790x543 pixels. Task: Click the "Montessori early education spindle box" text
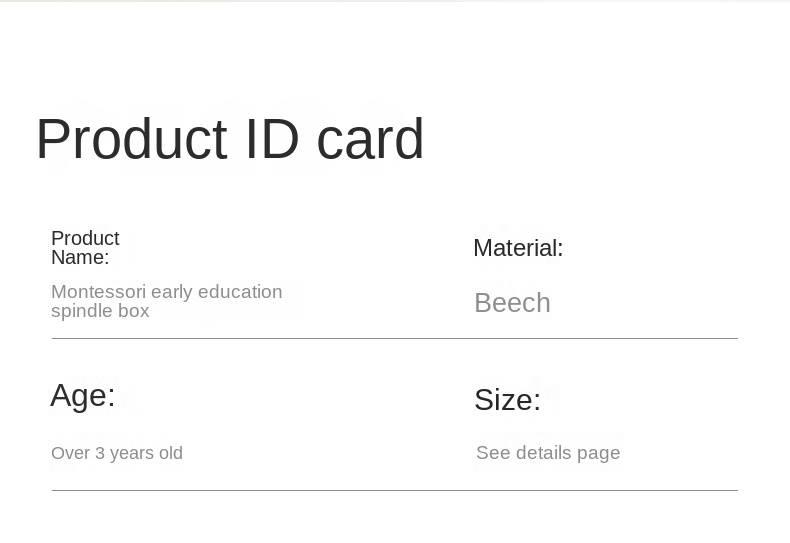tap(167, 301)
